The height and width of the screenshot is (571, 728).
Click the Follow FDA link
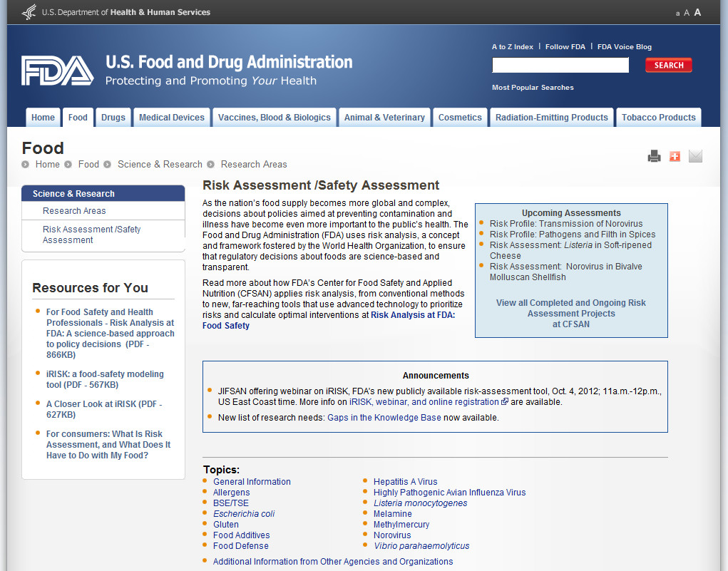[x=565, y=47]
